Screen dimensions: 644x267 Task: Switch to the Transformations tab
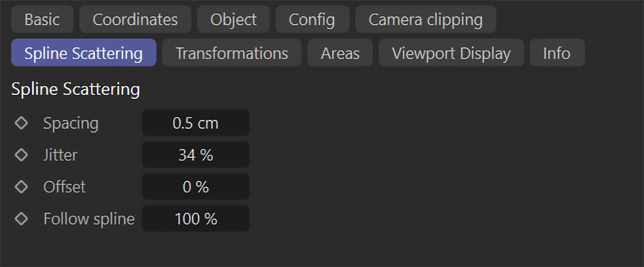click(232, 52)
